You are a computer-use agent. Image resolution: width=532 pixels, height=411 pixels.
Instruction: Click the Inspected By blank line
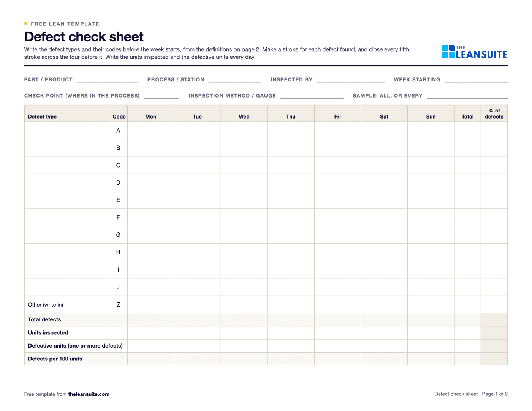click(x=351, y=80)
